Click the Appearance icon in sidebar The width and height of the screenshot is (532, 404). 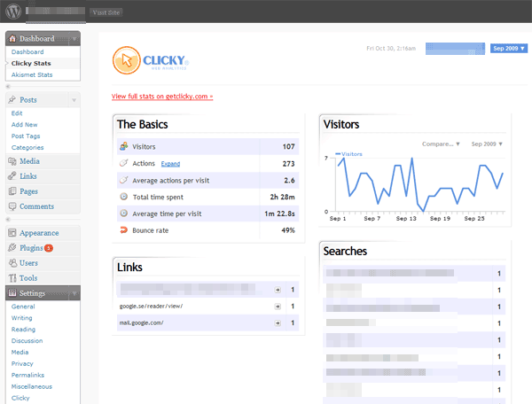click(12, 233)
